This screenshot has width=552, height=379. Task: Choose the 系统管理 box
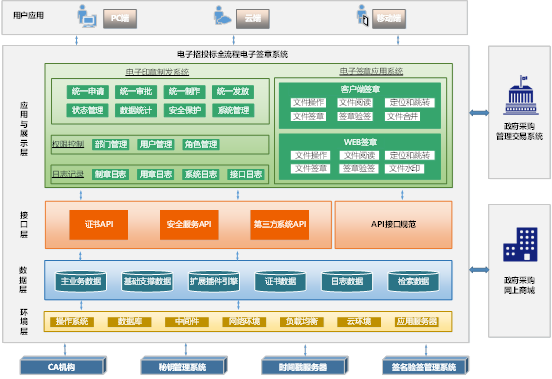[x=233, y=110]
